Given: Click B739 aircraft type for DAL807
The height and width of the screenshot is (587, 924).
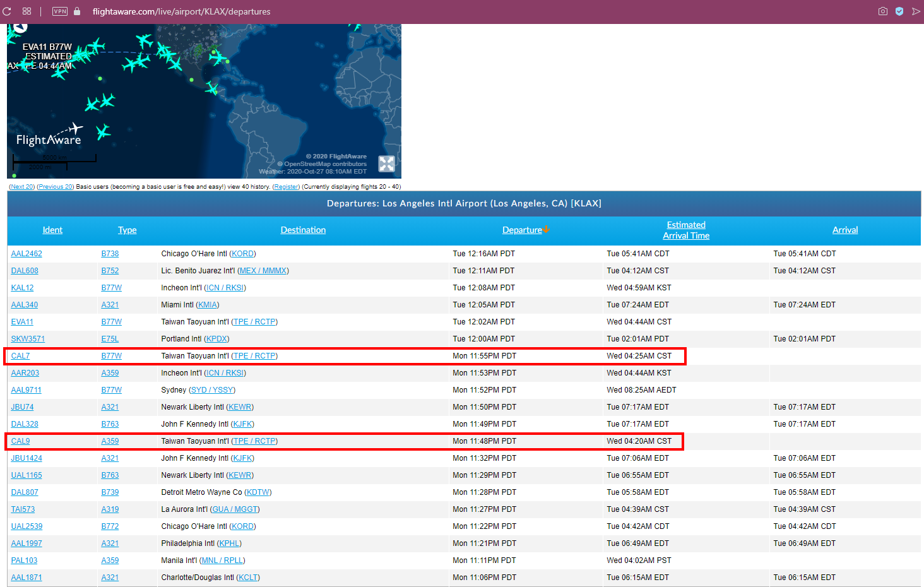Looking at the screenshot, I should click(x=110, y=492).
